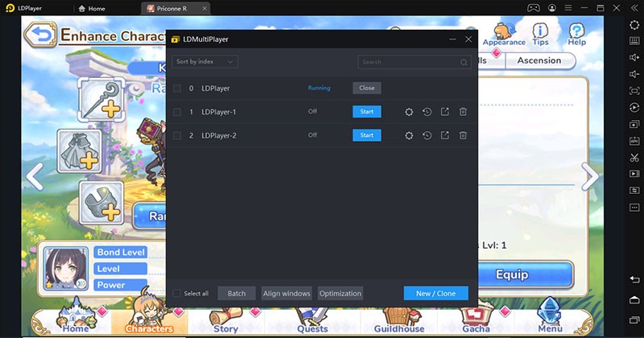The image size is (644, 338).
Task: Open the game Menu crystal button
Action: [550, 316]
